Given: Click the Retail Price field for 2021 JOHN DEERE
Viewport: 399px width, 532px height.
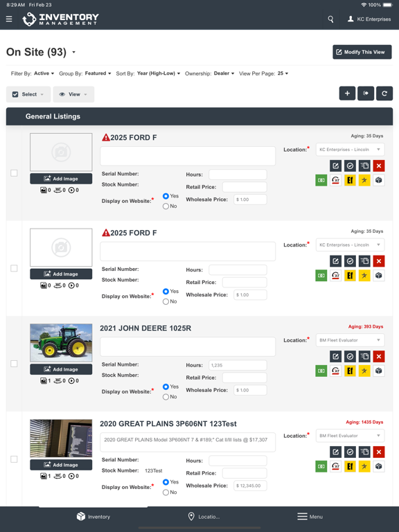Looking at the screenshot, I should [245, 378].
